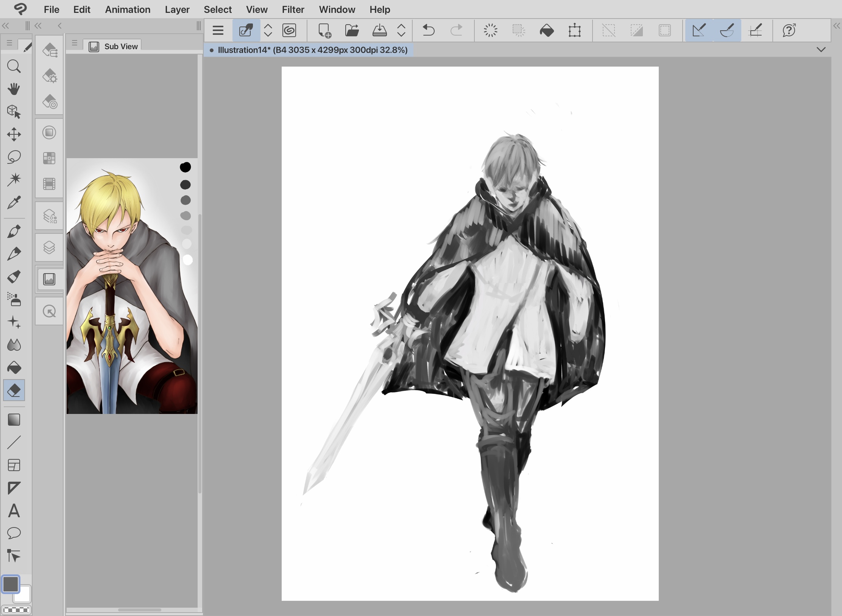
Task: Select the Move layer tool
Action: [14, 134]
